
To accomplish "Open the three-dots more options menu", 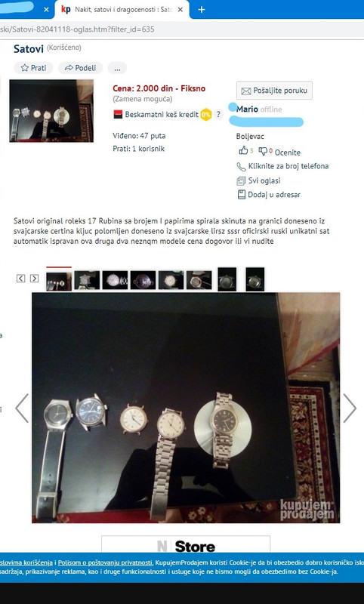I will (x=117, y=68).
